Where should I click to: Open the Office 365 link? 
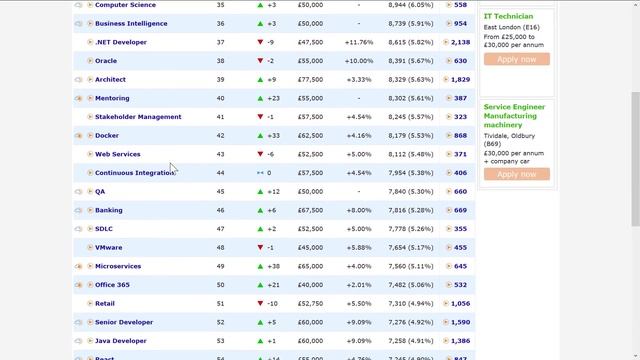coord(112,285)
